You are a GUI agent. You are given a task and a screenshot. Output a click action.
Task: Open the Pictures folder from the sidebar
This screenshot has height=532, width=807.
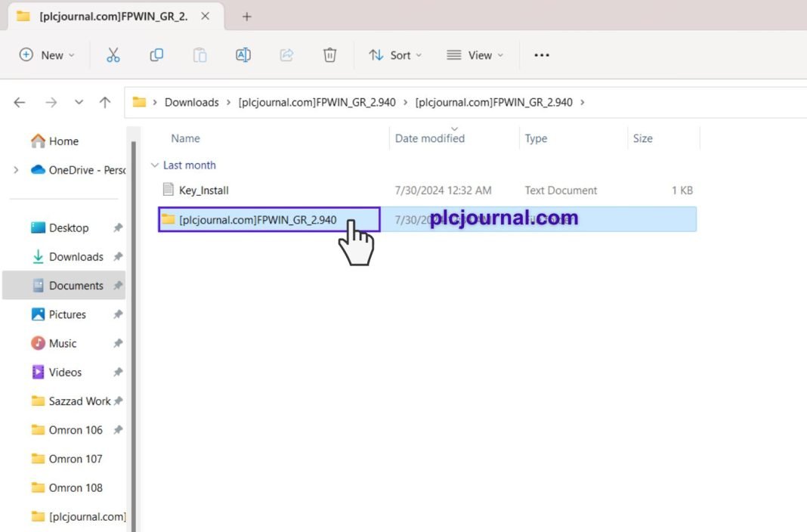pos(66,314)
